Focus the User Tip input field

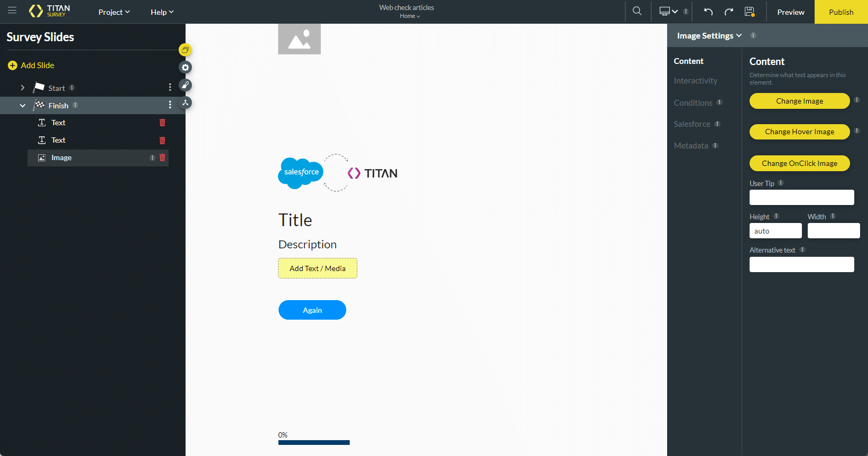click(x=801, y=197)
